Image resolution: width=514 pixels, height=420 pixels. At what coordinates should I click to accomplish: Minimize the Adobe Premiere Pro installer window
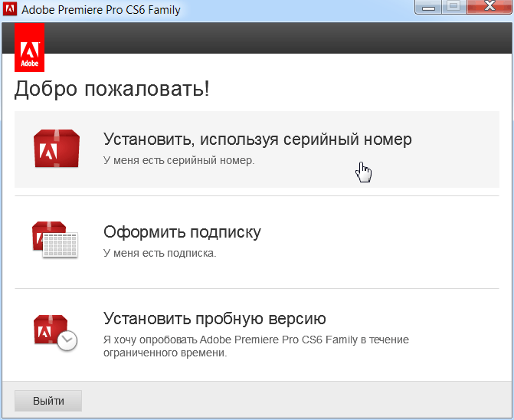coord(428,7)
